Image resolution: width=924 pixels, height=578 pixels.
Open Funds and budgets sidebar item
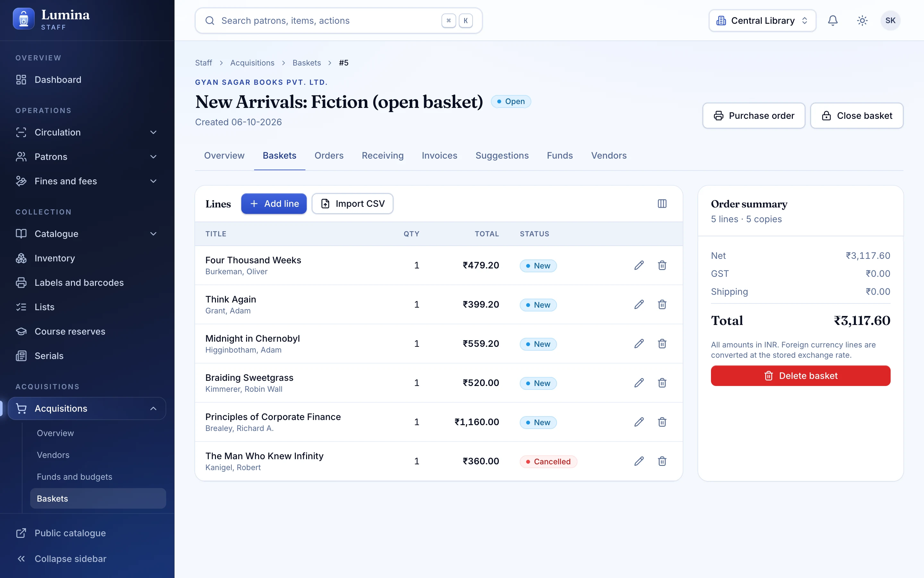click(98, 477)
